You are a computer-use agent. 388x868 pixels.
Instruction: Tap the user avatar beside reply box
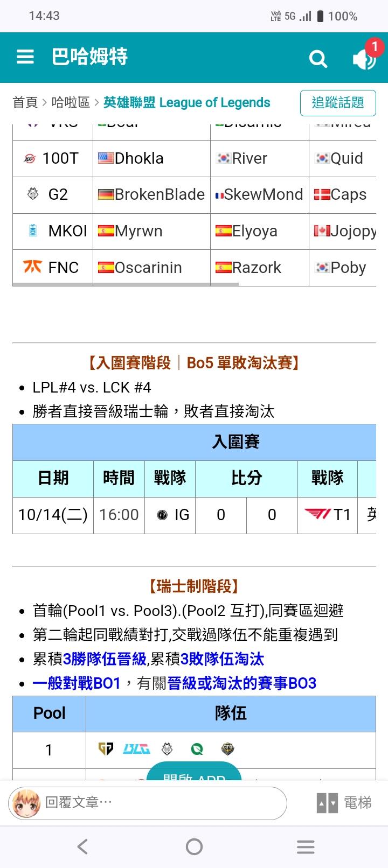pyautogui.click(x=25, y=803)
